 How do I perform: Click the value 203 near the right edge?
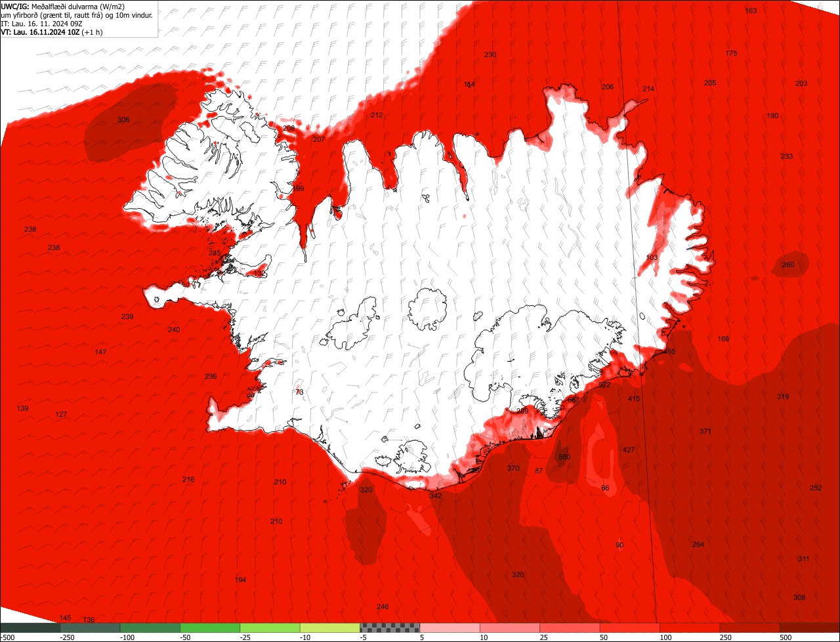pos(801,83)
